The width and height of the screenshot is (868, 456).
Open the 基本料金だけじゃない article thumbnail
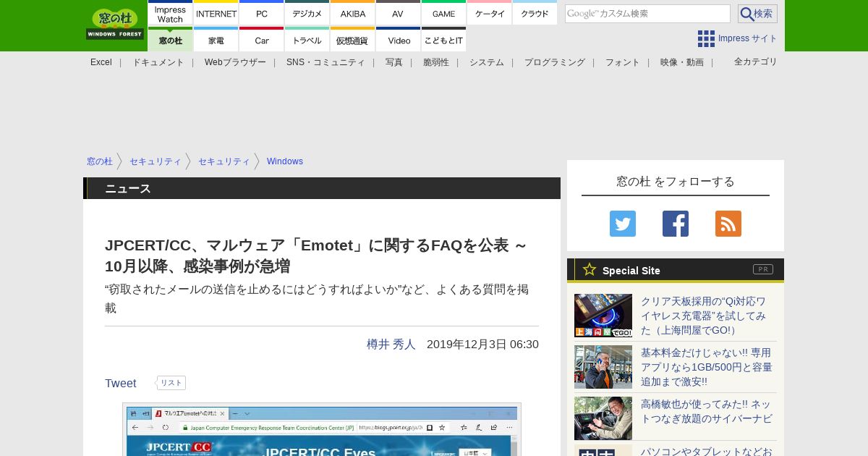[603, 367]
